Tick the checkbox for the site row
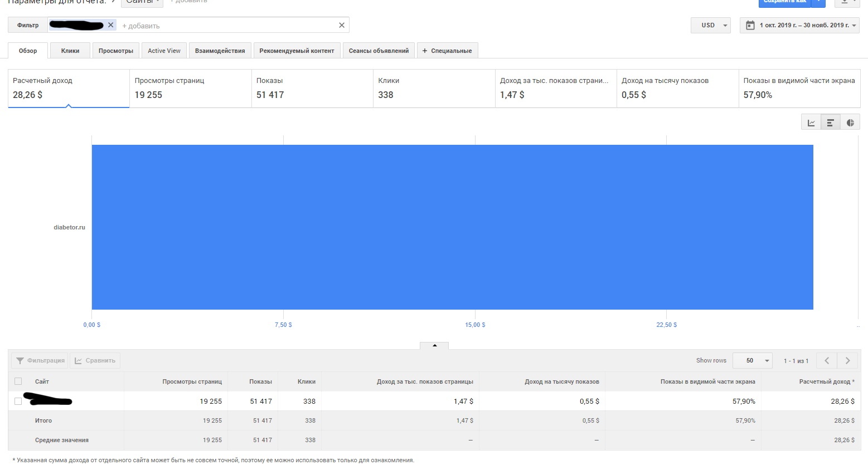868x465 pixels. 18,401
